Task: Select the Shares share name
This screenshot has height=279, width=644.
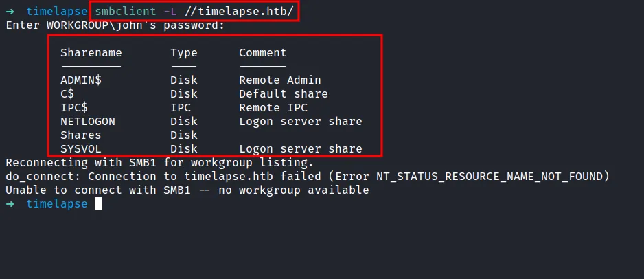Action: coord(80,135)
